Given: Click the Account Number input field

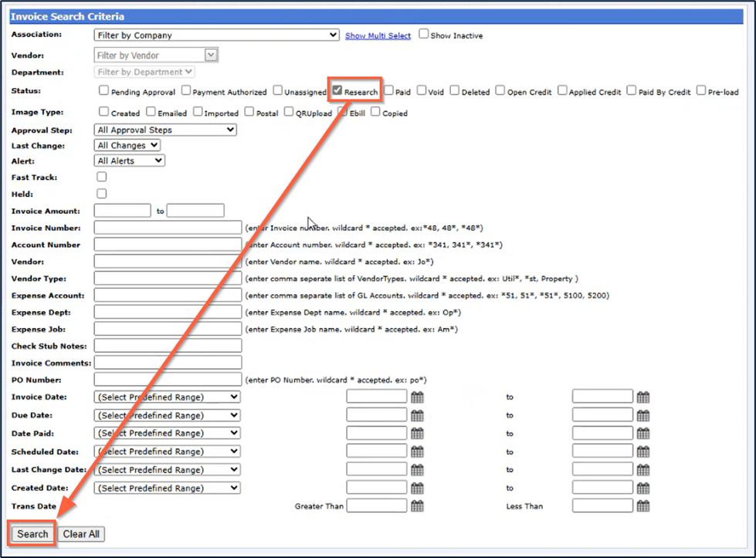Looking at the screenshot, I should [168, 245].
